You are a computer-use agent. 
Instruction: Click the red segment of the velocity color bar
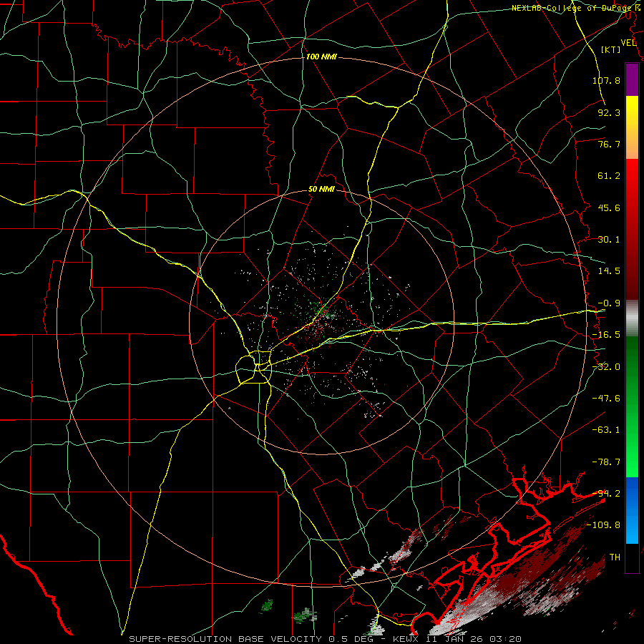pyautogui.click(x=632, y=229)
